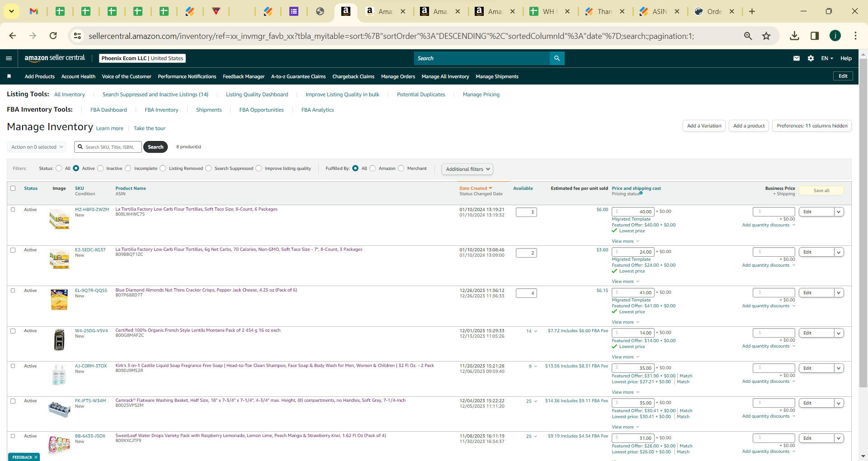This screenshot has width=868, height=461.
Task: Toggle the browser side panel icon
Action: pos(815,36)
